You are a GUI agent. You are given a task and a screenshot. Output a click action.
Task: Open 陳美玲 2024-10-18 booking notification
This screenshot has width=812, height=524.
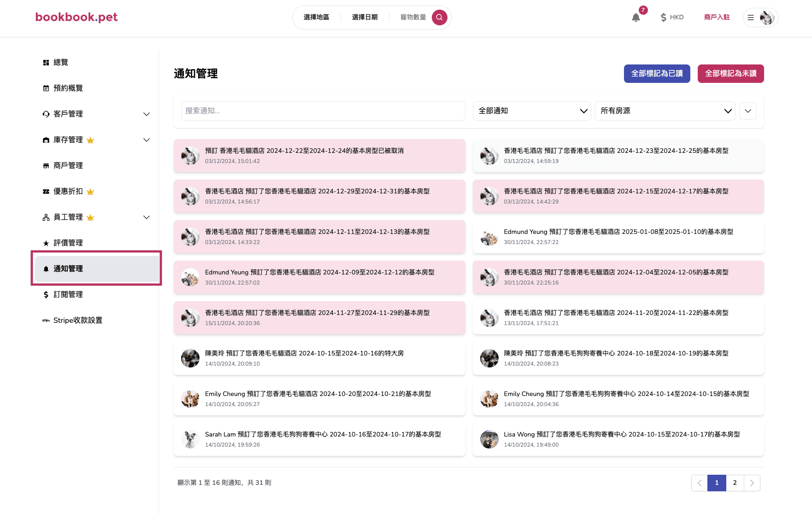(618, 358)
